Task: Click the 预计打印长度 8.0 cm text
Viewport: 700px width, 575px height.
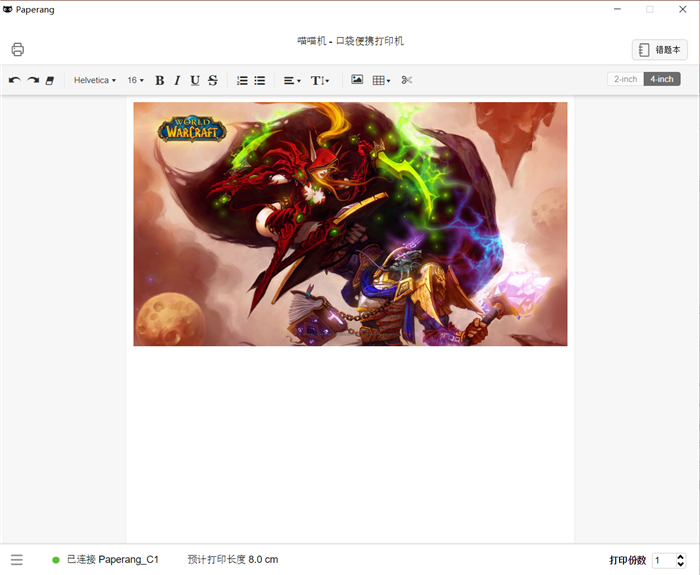Action: pyautogui.click(x=233, y=559)
